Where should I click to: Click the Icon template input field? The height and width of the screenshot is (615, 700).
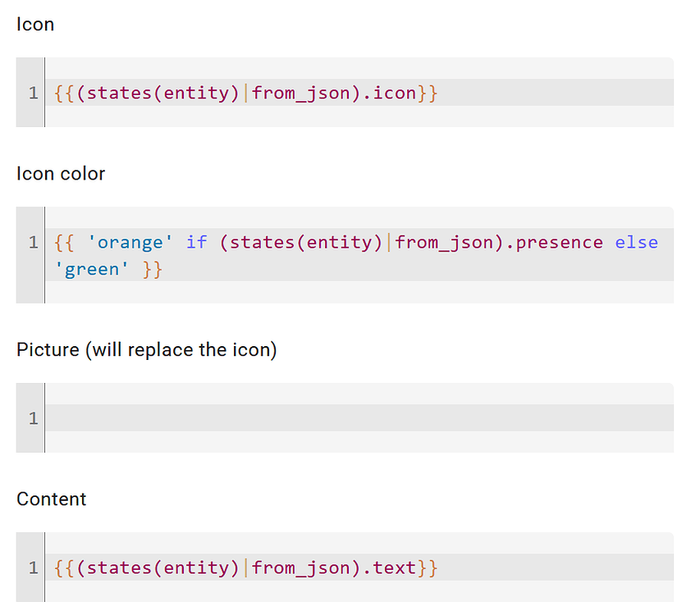[328, 93]
